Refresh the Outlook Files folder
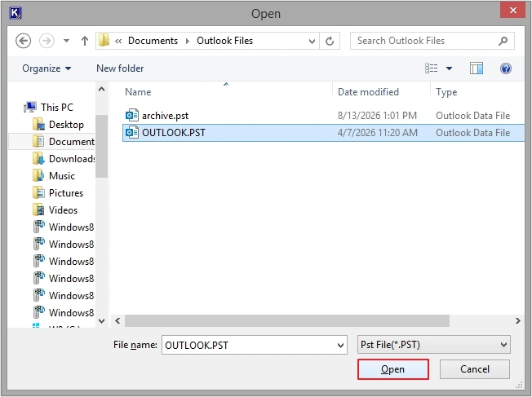The width and height of the screenshot is (532, 397). 330,41
